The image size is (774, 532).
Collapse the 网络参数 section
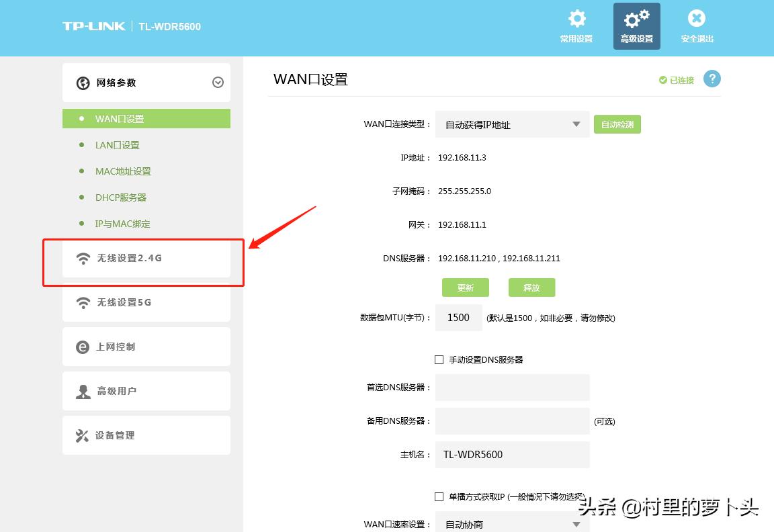click(x=218, y=82)
